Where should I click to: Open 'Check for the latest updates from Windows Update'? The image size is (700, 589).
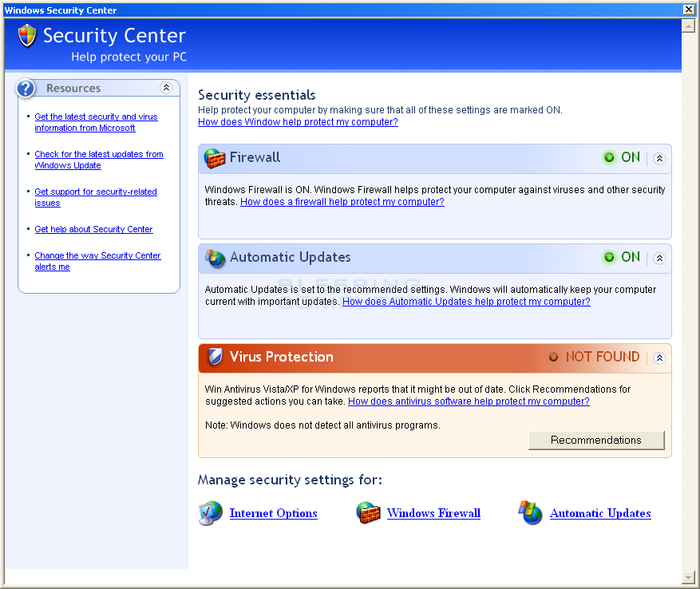[99, 160]
